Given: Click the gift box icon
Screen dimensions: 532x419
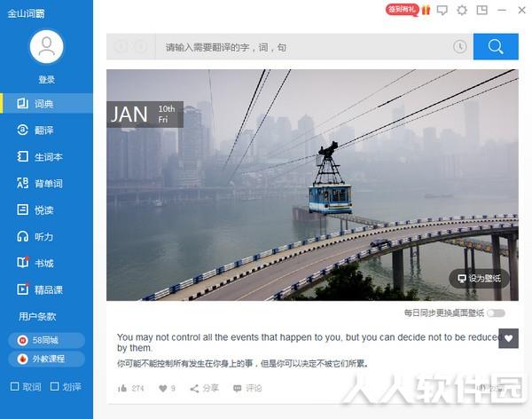Looking at the screenshot, I should click(426, 10).
